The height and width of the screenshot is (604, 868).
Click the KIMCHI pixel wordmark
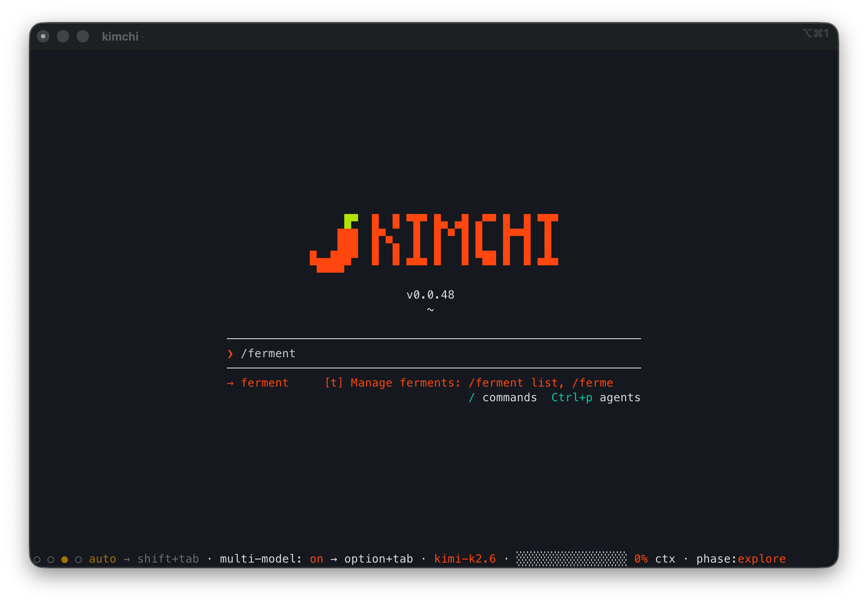coord(465,239)
